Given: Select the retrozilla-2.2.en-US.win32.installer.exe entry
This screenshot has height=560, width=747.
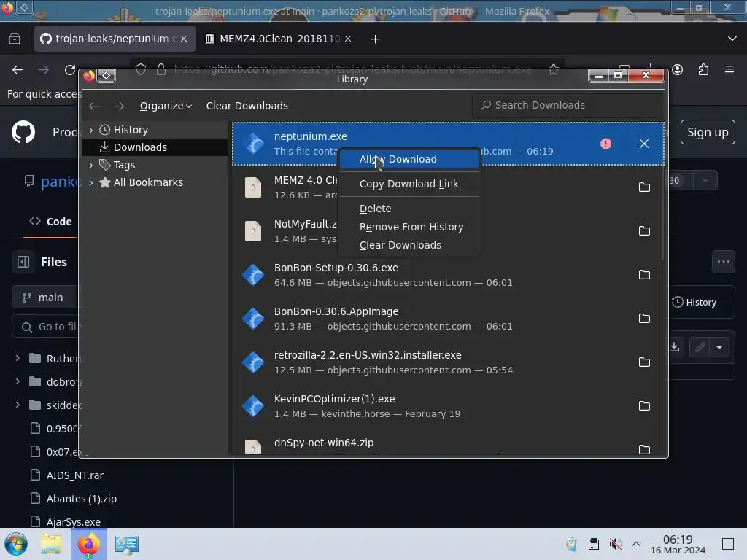Looking at the screenshot, I should [447, 362].
